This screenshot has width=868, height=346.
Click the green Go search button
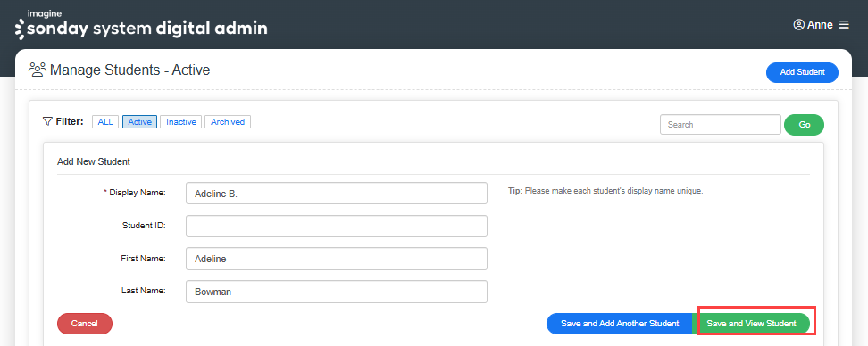click(x=805, y=125)
